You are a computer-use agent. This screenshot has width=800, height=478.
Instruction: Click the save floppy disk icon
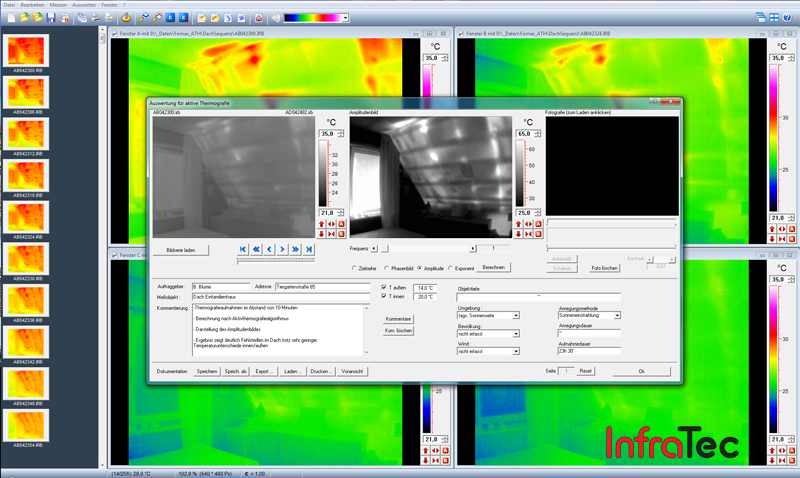click(50, 18)
